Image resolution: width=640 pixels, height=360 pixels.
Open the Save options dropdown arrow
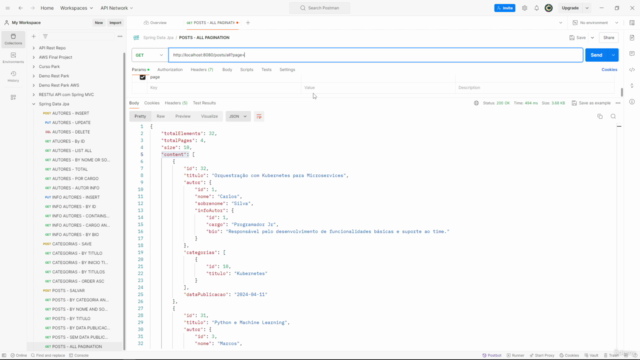click(592, 38)
